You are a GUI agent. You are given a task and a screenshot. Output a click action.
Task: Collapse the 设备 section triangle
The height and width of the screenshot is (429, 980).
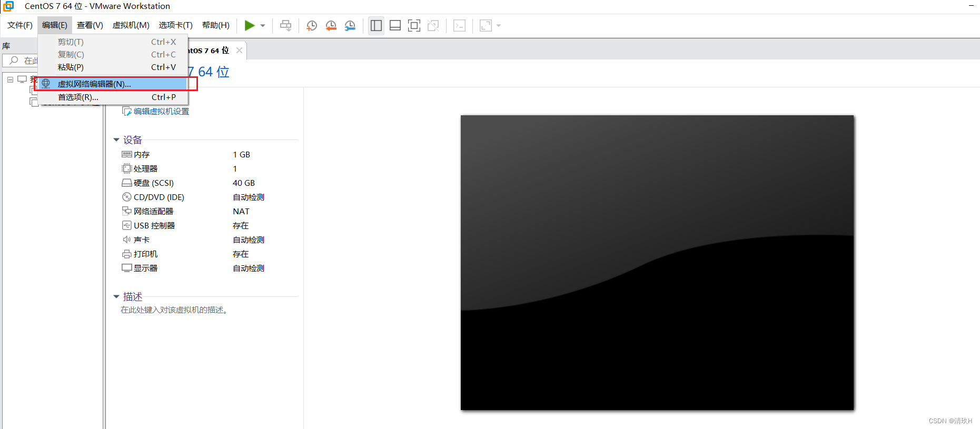(116, 140)
